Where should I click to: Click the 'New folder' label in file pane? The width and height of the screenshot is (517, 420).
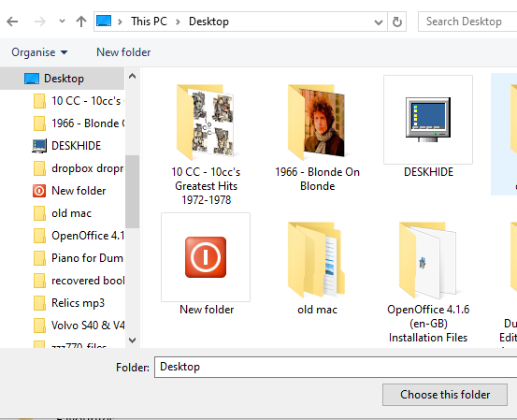tap(207, 310)
